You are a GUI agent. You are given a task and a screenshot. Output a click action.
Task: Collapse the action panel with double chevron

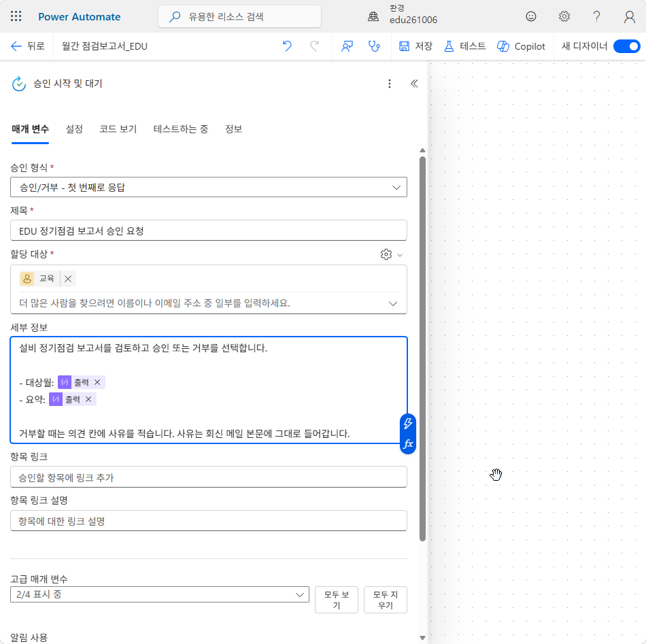tap(414, 84)
